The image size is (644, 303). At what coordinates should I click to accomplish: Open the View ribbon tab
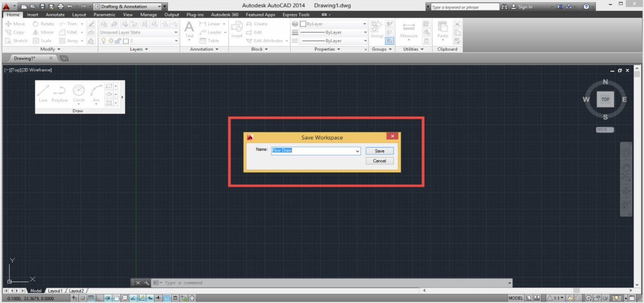(x=128, y=15)
